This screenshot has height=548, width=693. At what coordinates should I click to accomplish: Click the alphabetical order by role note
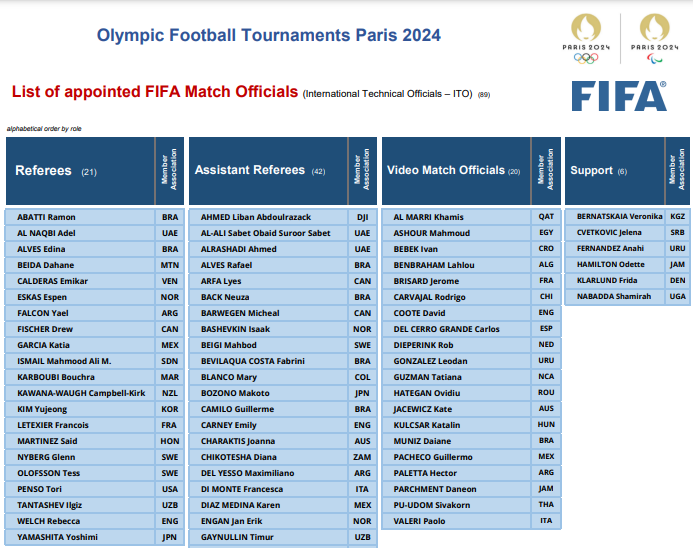click(x=44, y=129)
